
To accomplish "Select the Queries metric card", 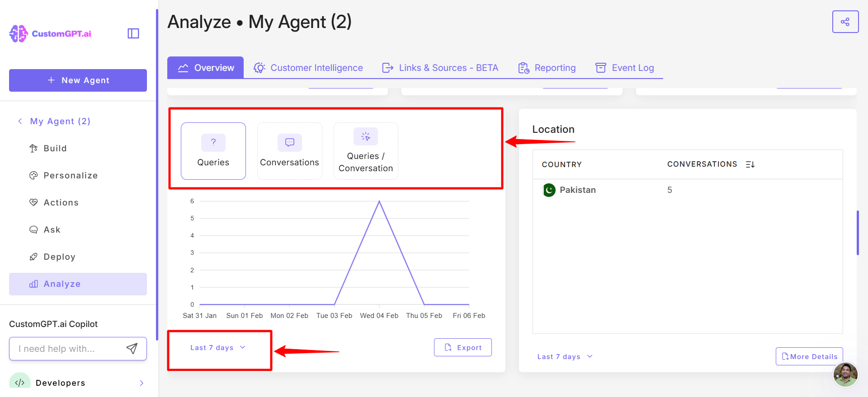I will pos(213,151).
